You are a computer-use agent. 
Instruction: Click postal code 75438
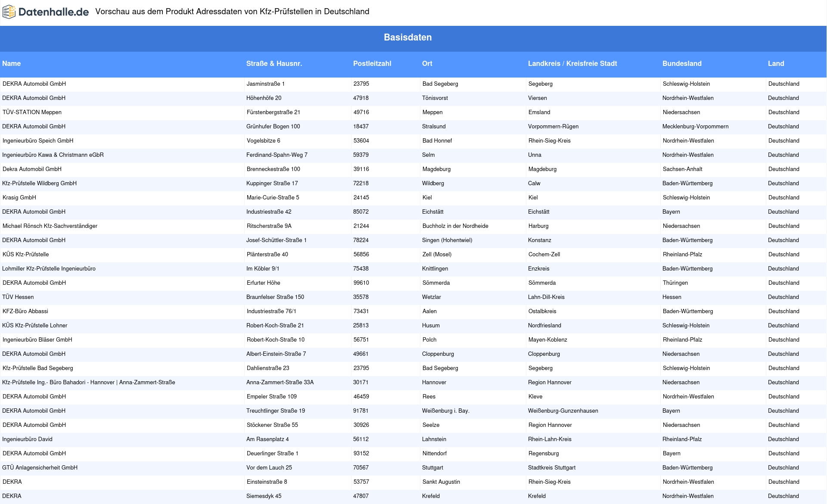(x=361, y=268)
